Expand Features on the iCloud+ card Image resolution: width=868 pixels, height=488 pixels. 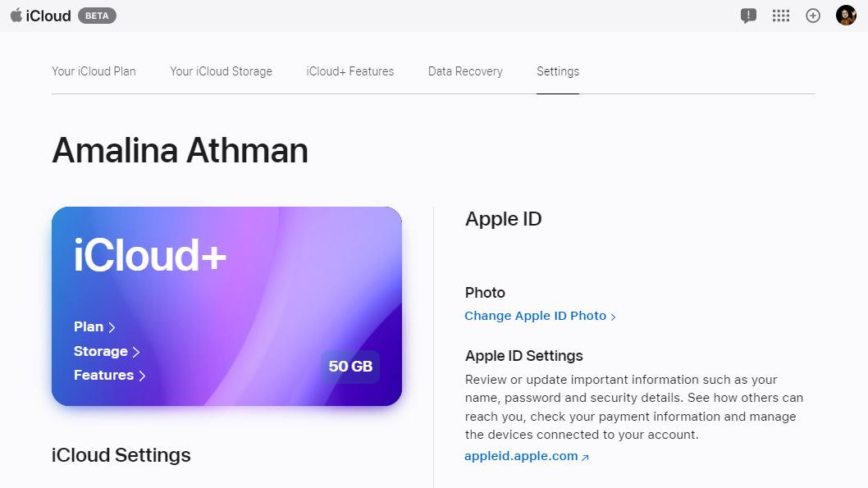pos(109,375)
